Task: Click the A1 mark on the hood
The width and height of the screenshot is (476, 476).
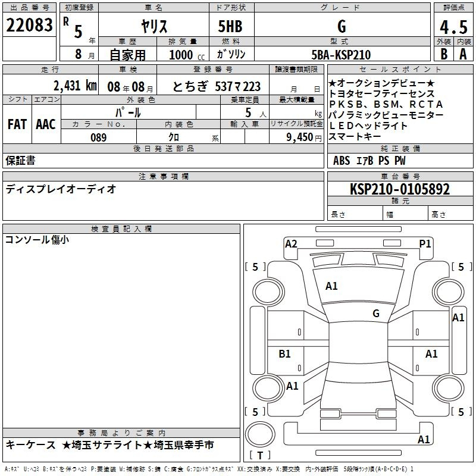Action: [331, 286]
